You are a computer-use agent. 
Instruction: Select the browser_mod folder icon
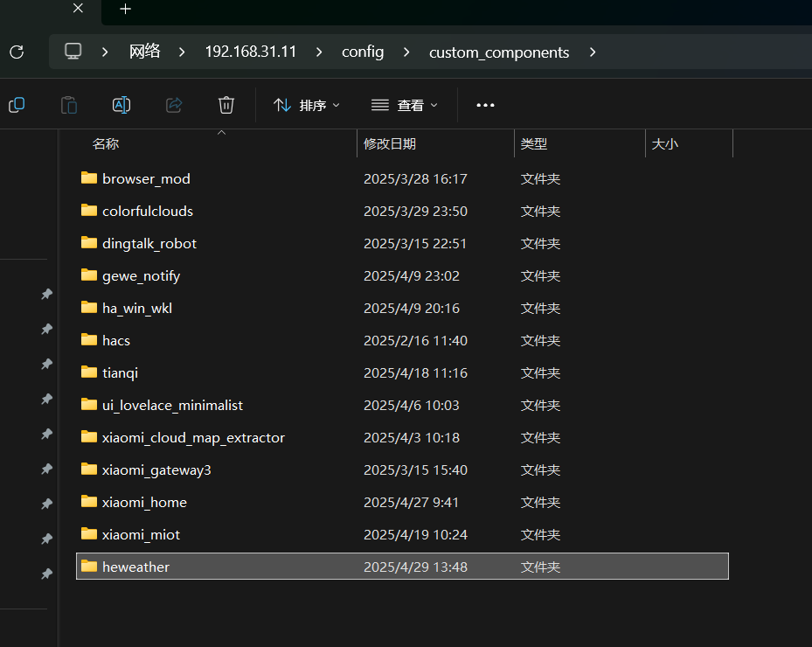89,178
